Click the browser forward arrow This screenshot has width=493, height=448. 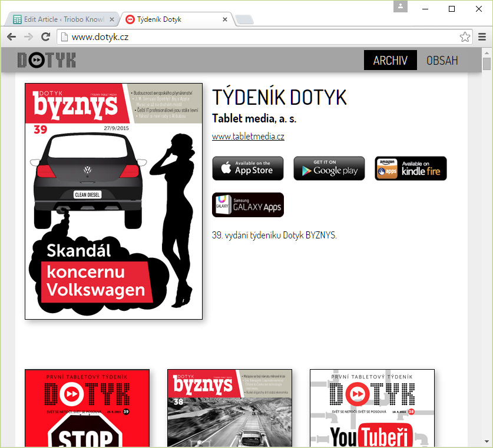tap(29, 37)
